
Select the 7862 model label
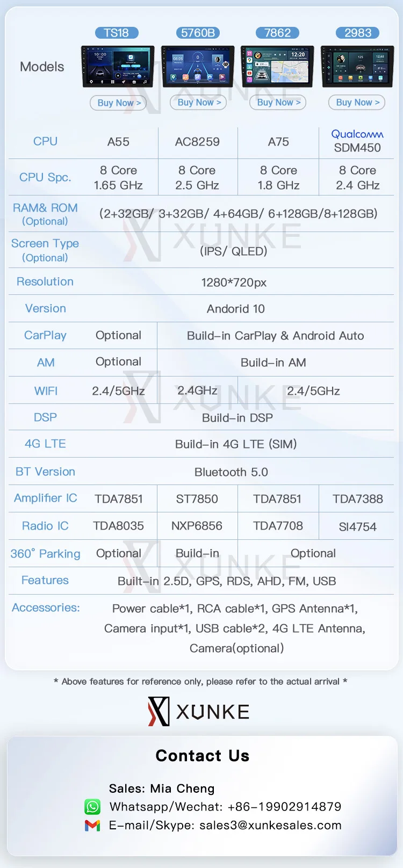tap(277, 33)
